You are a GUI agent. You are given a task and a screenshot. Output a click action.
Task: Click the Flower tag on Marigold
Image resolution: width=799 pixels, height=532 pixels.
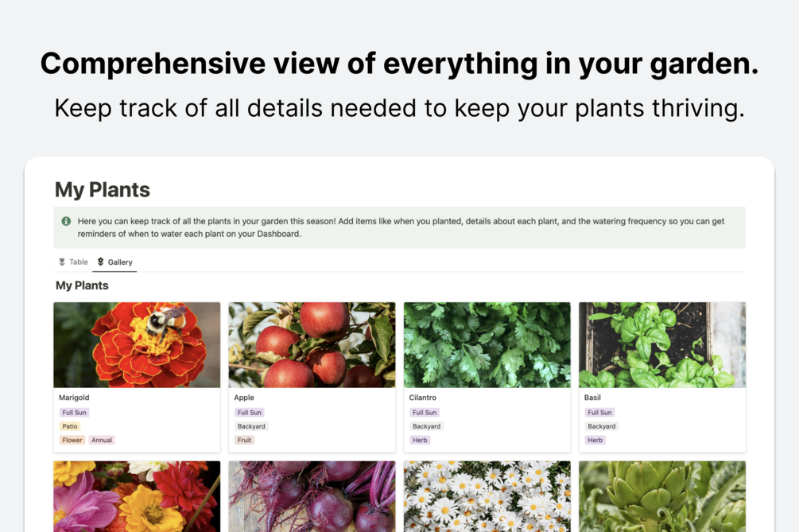coord(72,440)
